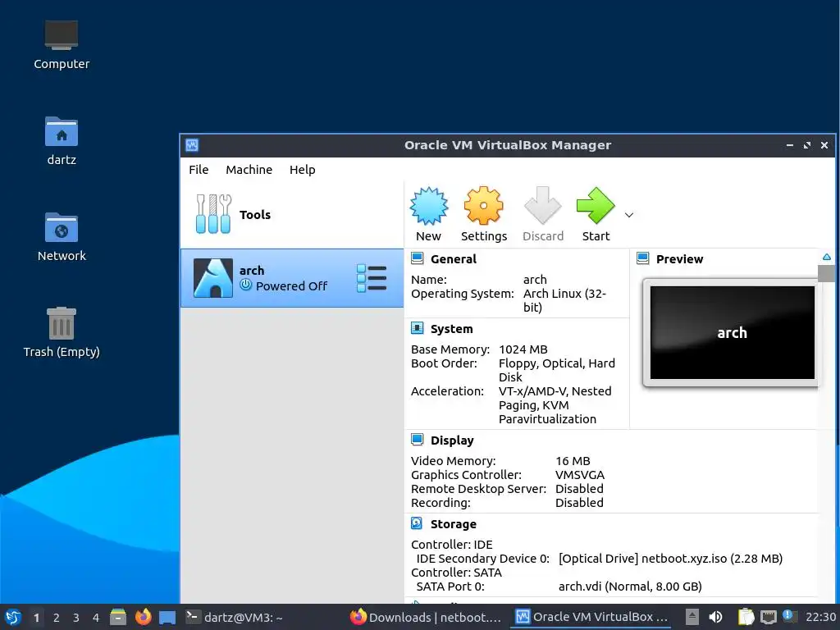
Task: Click the Name value 'arch' in General
Action: point(535,280)
